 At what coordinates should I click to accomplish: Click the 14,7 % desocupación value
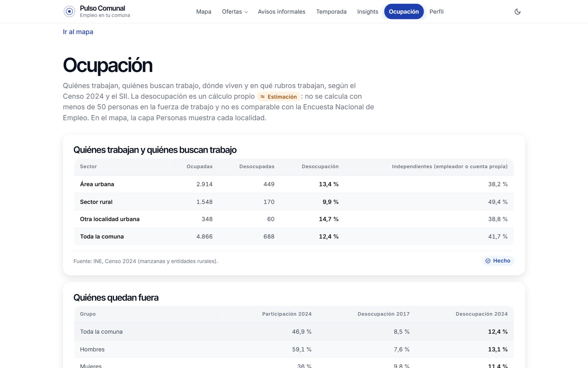pyautogui.click(x=329, y=219)
